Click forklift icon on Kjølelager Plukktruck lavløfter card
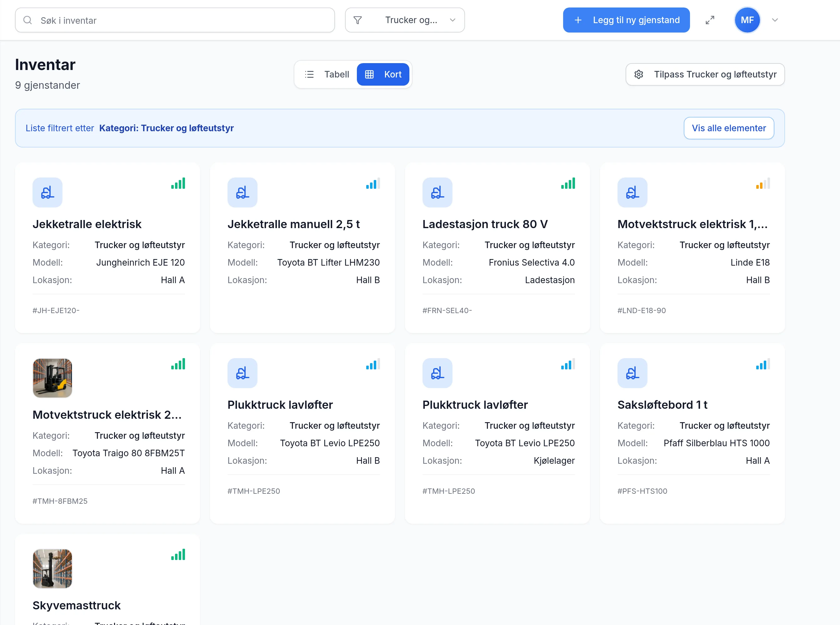Viewport: 840px width, 625px height. coord(437,373)
